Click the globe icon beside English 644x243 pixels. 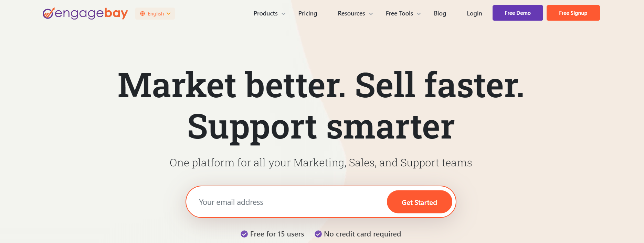142,14
